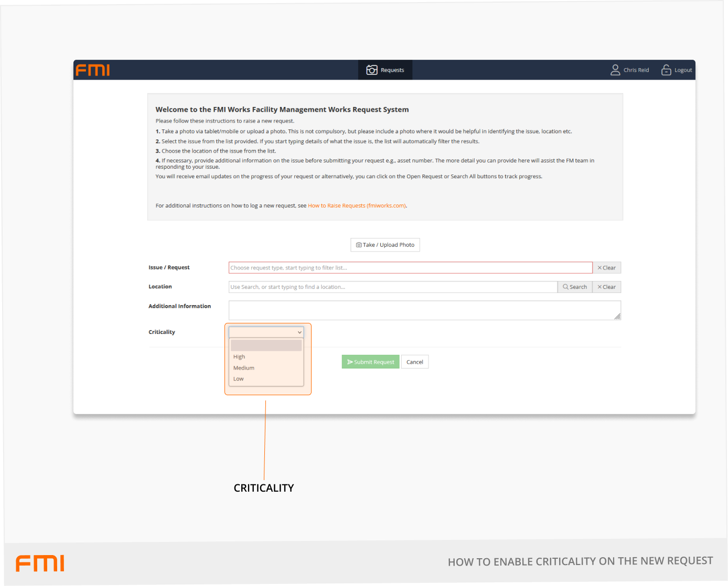728x586 pixels.
Task: Select Medium in Criticality list
Action: point(244,368)
